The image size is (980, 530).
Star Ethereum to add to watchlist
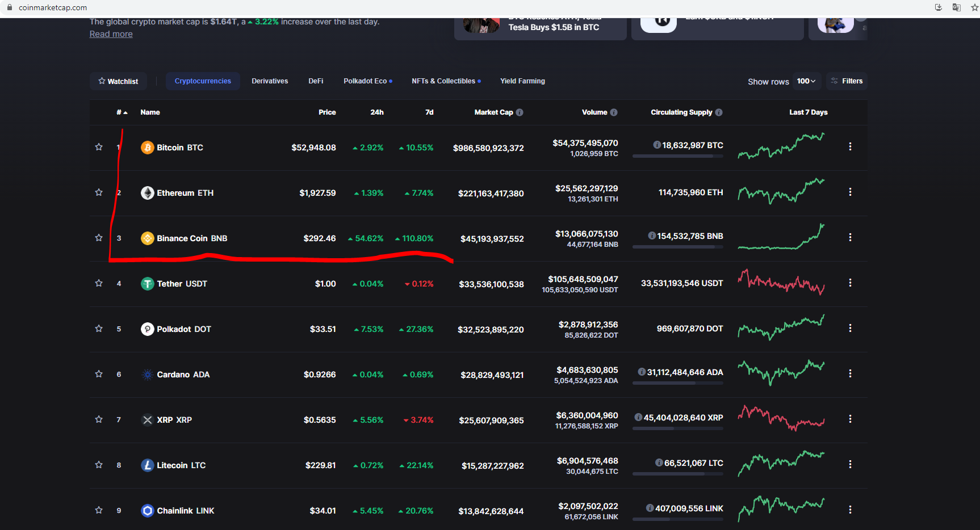click(99, 192)
